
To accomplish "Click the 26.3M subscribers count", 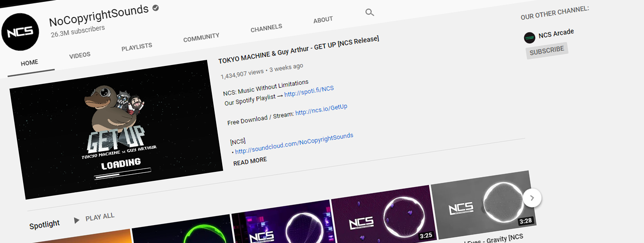I will coord(78,31).
